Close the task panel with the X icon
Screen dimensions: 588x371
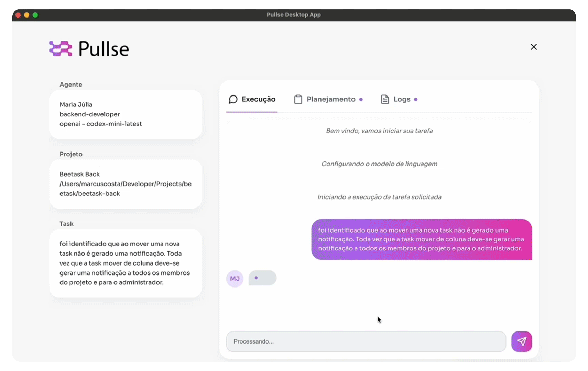point(533,47)
